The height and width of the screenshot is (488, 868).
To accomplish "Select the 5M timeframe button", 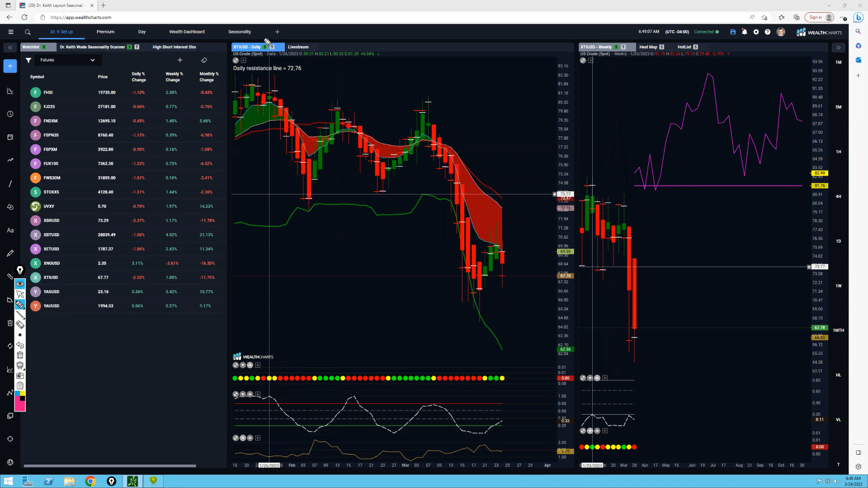I will tap(839, 107).
